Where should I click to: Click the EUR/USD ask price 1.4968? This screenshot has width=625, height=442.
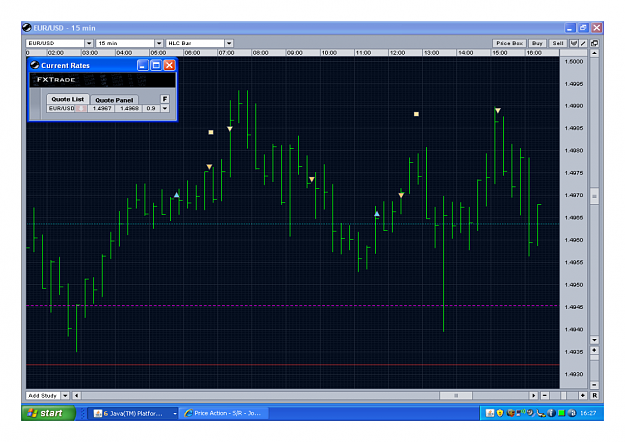(129, 108)
